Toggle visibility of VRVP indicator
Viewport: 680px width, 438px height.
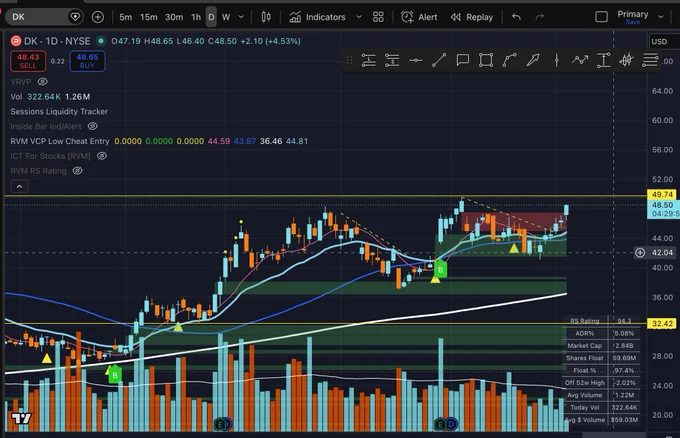[42, 82]
